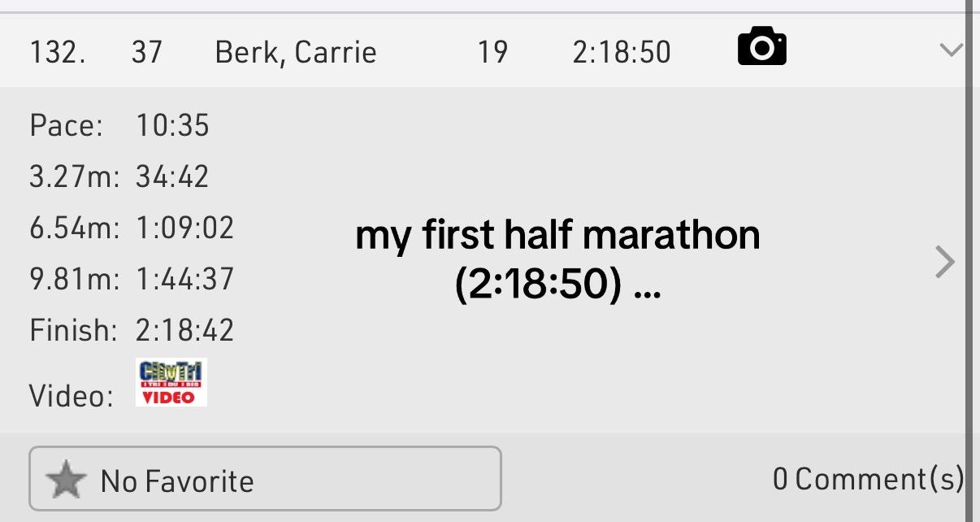Open the 0 Comment(s) link

867,479
